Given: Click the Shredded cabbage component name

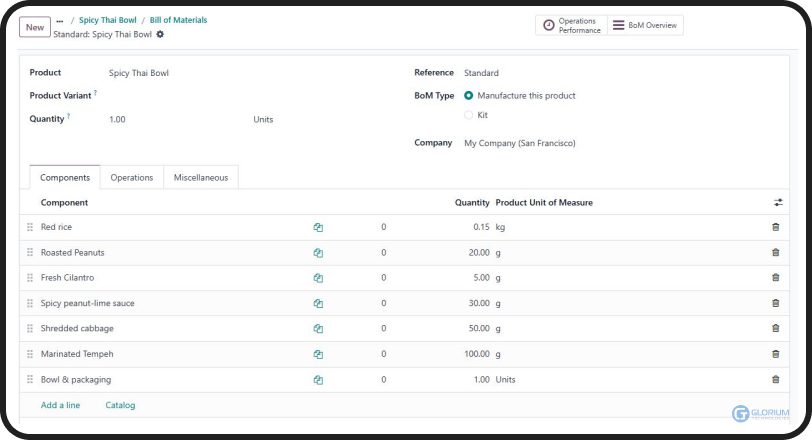Looking at the screenshot, I should (x=77, y=328).
